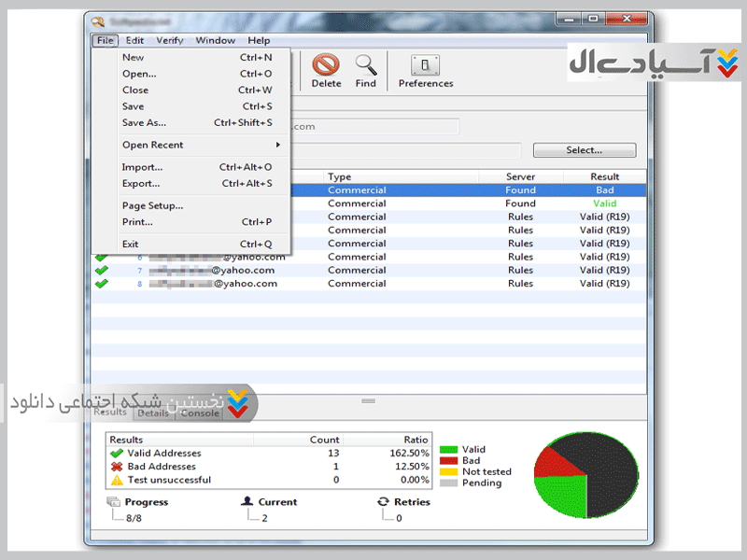Click the Valid Addresses checkmark icon
Screen dimensions: 747x560
tap(117, 454)
